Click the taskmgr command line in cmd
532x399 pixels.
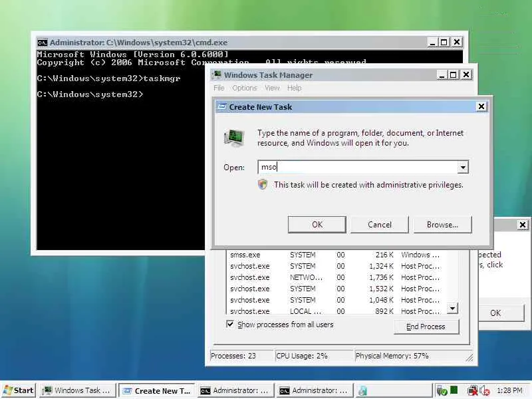(x=108, y=78)
